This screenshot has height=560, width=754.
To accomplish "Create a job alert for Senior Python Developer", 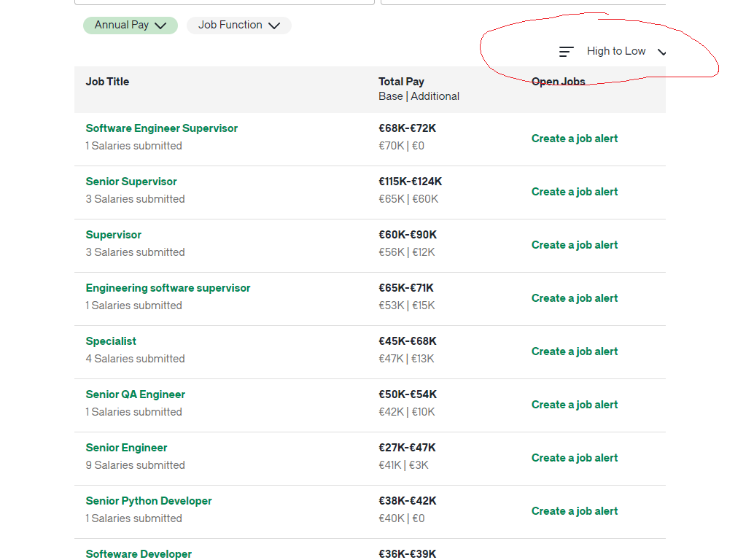I will (x=575, y=511).
